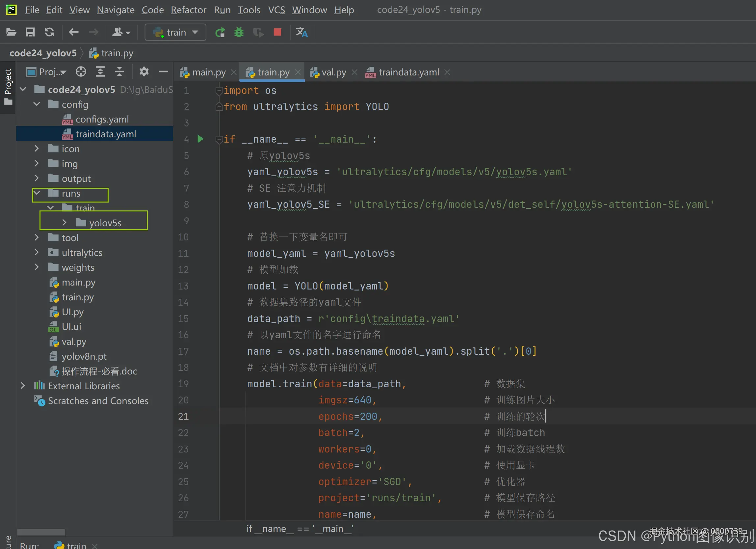Click Collapse All icon in Project panel
The width and height of the screenshot is (756, 549).
(x=119, y=72)
